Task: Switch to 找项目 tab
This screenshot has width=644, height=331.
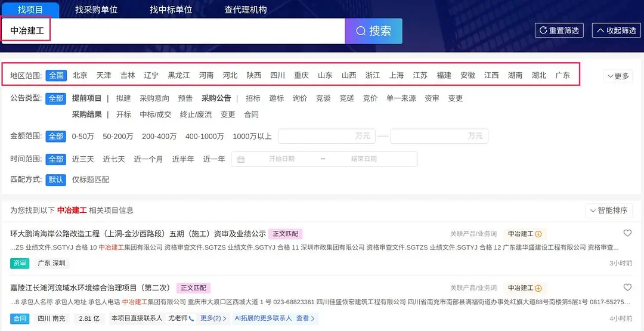Action: point(30,10)
